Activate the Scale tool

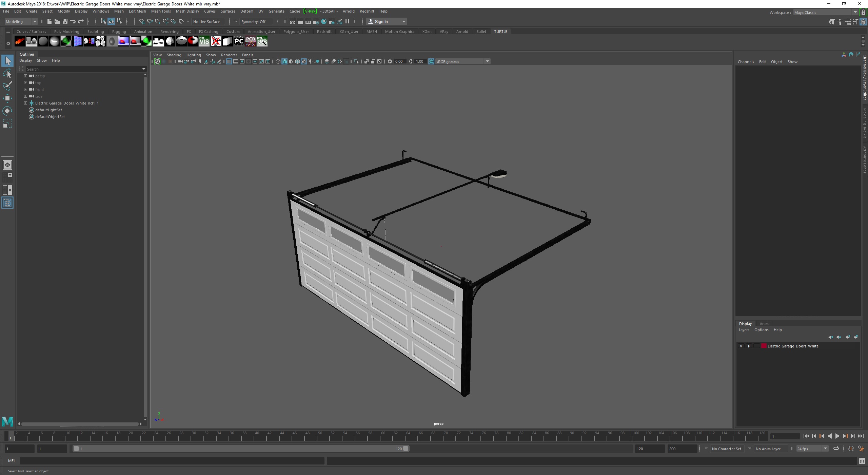coord(7,123)
